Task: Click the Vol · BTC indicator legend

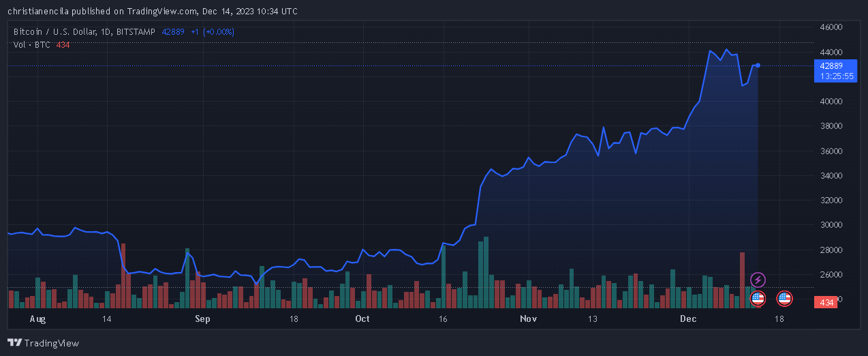Action: [32, 44]
